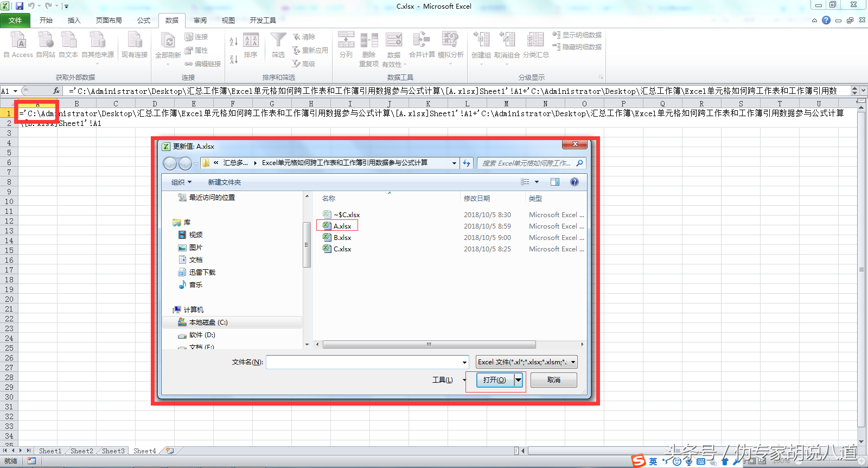Image resolution: width=868 pixels, height=468 pixels.
Task: Change view options dropdown in dialog
Action: [x=537, y=182]
